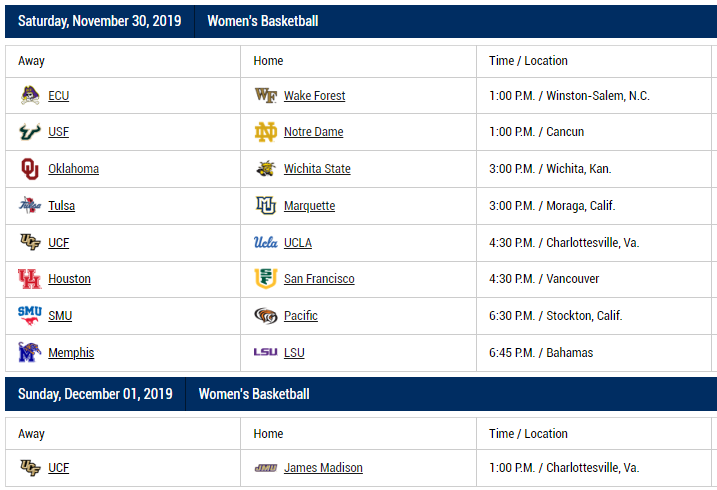Click the ECU pirate logo icon
717x490 pixels.
click(x=30, y=96)
